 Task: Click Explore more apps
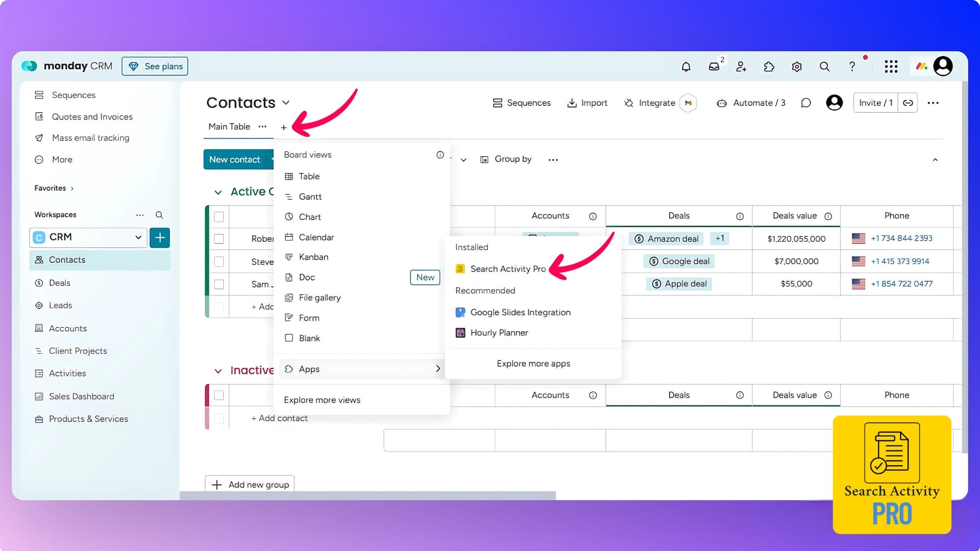pos(533,364)
